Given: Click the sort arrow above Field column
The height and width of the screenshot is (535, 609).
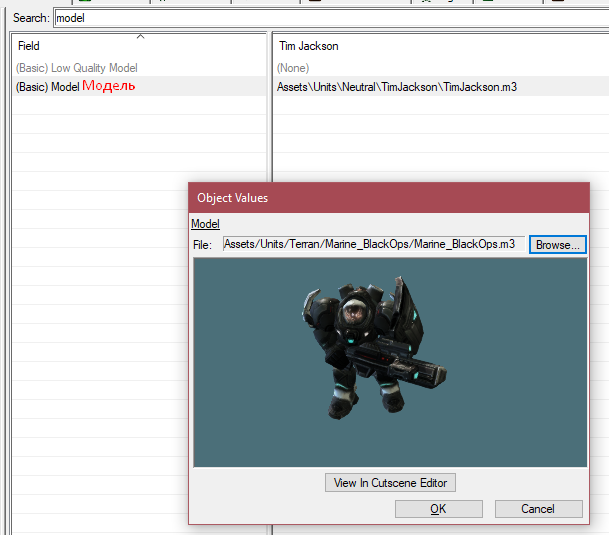Looking at the screenshot, I should [141, 37].
